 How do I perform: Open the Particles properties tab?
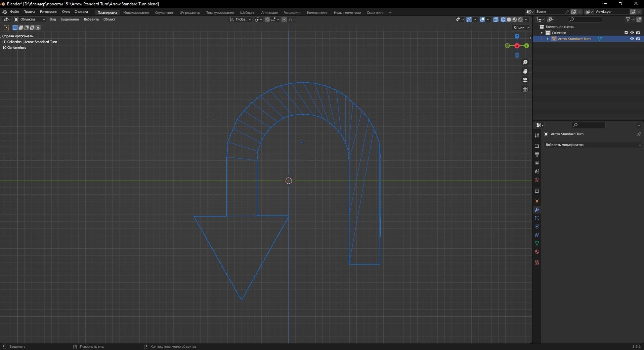point(537,218)
